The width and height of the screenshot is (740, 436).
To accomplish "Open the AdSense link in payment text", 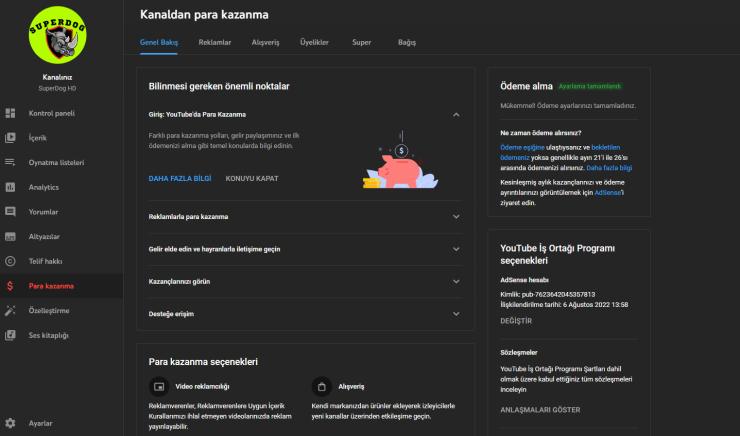I will (x=608, y=193).
